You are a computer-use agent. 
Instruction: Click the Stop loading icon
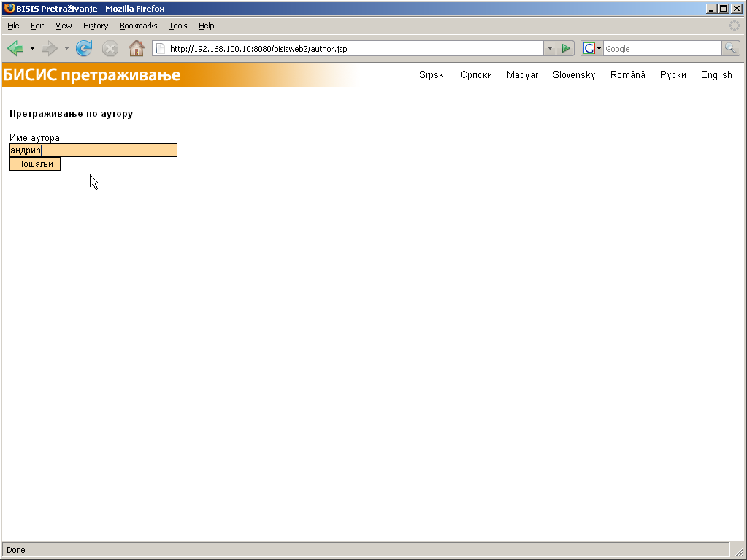(x=110, y=49)
